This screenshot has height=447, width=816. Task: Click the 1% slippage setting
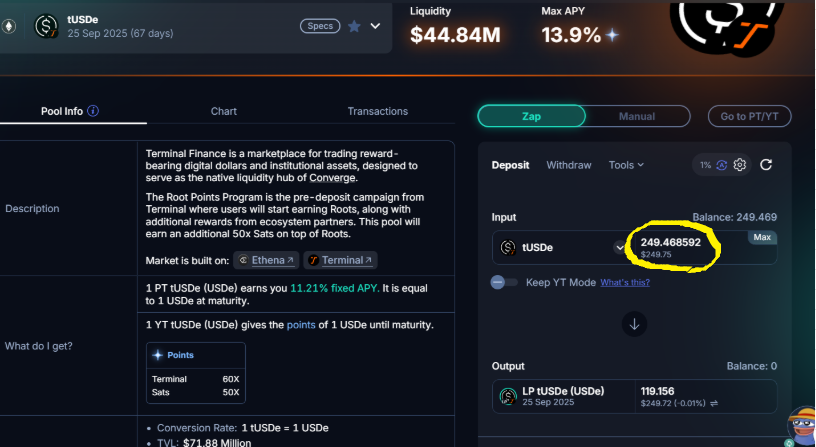tap(705, 165)
